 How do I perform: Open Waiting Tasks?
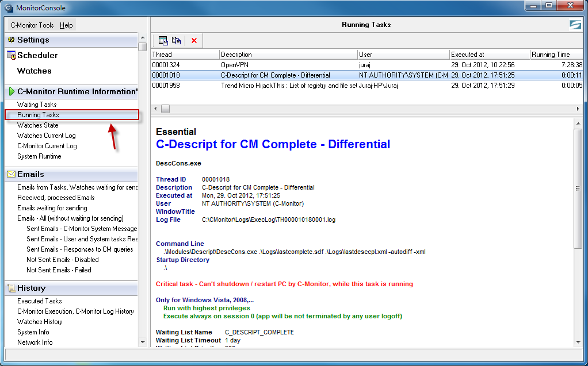(37, 105)
